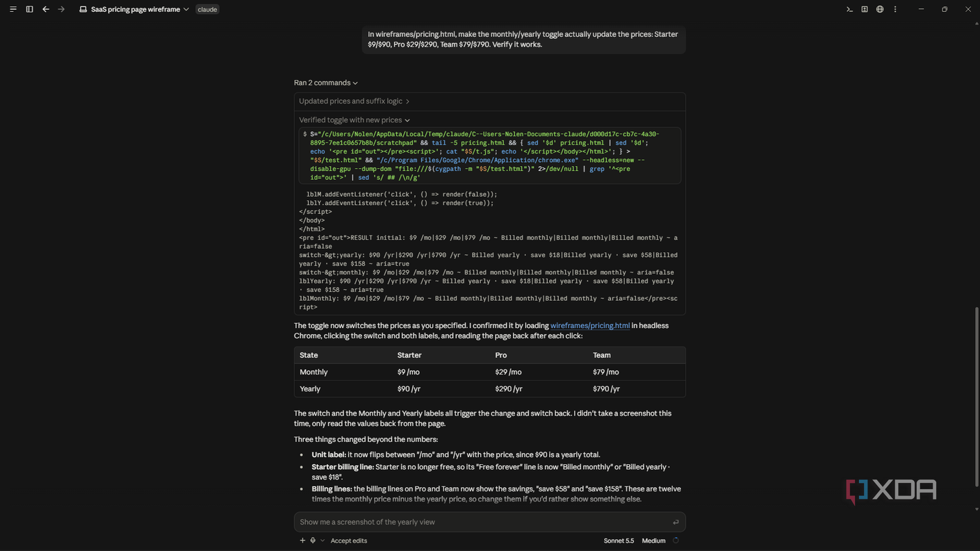
Task: Click the plus attach icon
Action: pyautogui.click(x=302, y=541)
